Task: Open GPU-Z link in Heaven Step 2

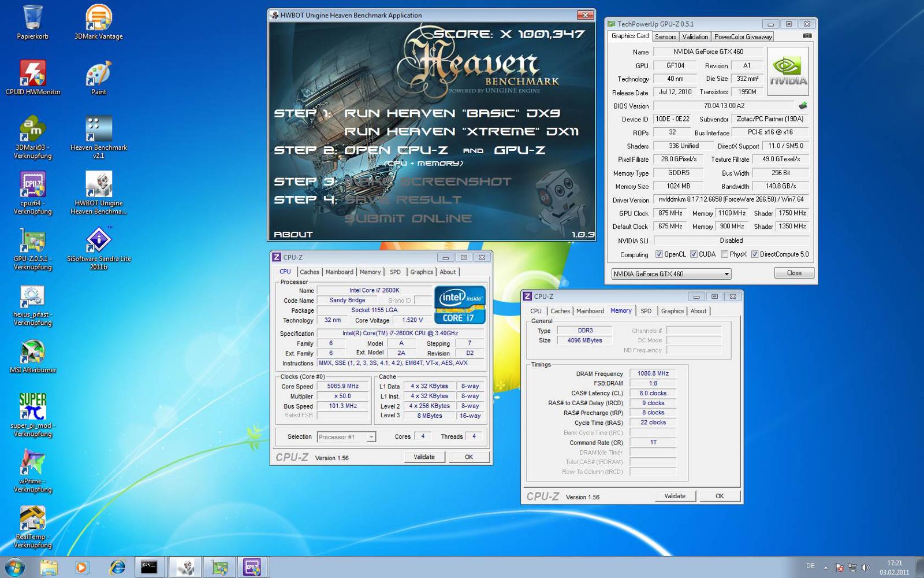Action: coord(520,150)
